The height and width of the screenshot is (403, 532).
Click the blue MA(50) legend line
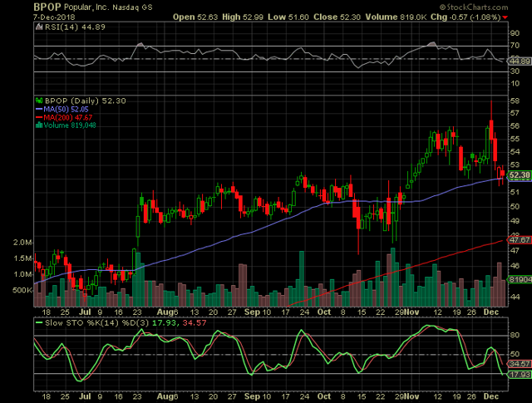point(39,109)
